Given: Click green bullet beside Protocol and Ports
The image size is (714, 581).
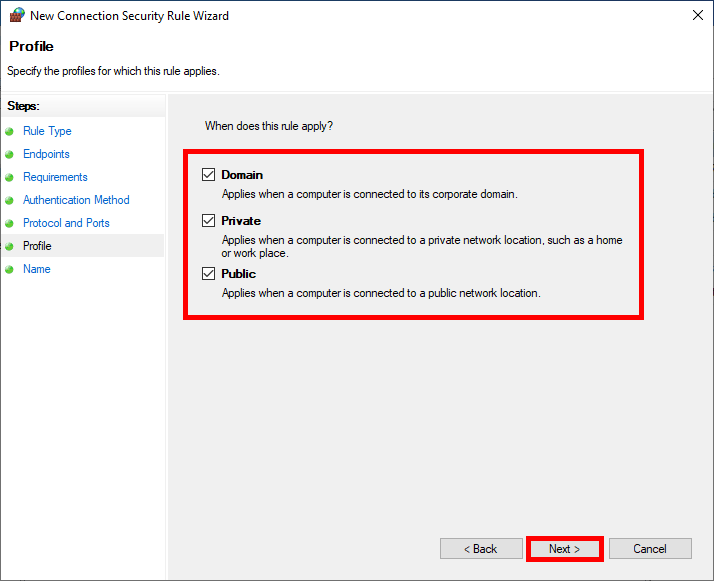Looking at the screenshot, I should pos(10,223).
